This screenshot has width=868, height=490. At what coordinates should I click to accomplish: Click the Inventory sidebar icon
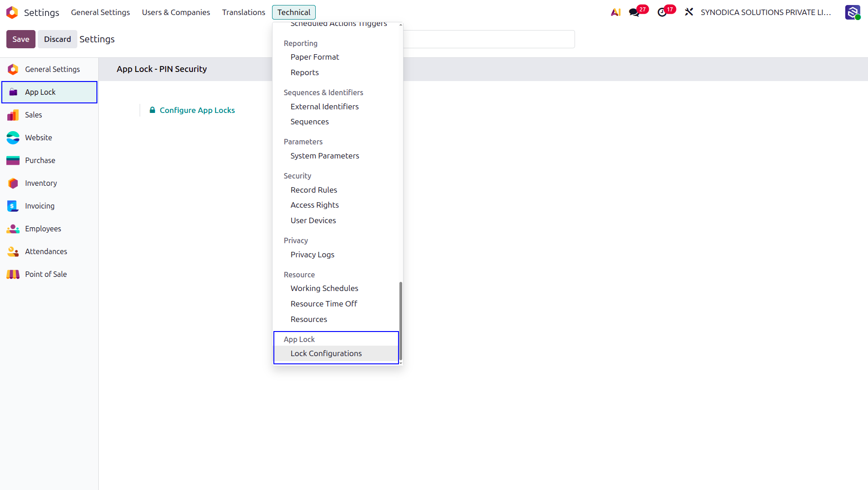[x=13, y=183]
